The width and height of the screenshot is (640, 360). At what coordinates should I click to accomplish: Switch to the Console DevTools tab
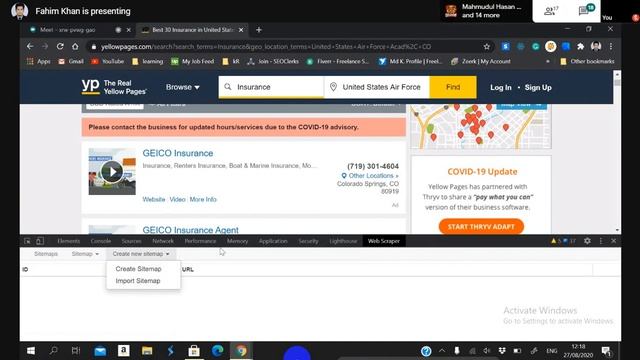point(101,241)
